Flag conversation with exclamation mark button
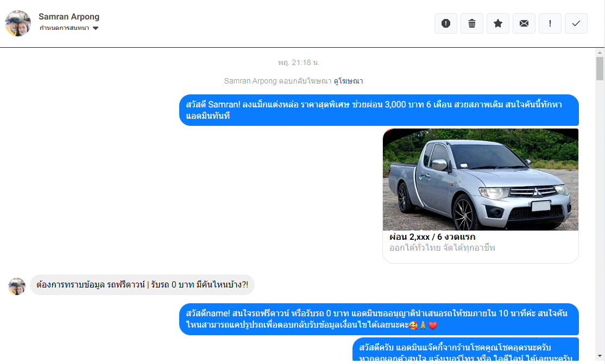 click(550, 23)
